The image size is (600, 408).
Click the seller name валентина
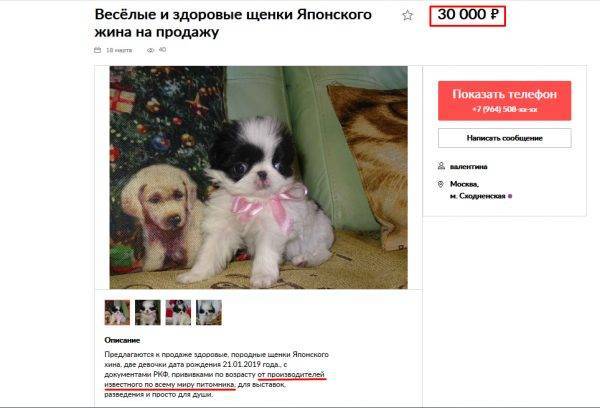pyautogui.click(x=468, y=166)
